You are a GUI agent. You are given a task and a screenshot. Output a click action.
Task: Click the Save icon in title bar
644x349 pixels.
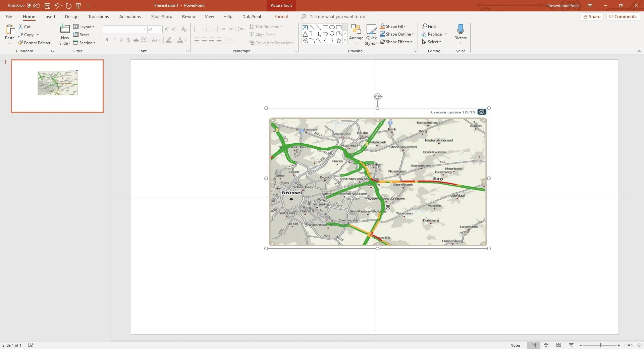pos(47,6)
